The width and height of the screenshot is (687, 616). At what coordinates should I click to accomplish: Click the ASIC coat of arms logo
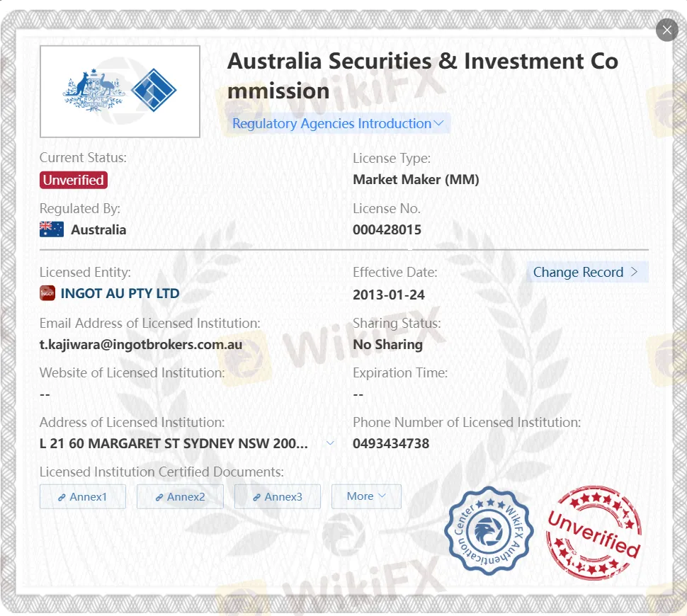93,87
